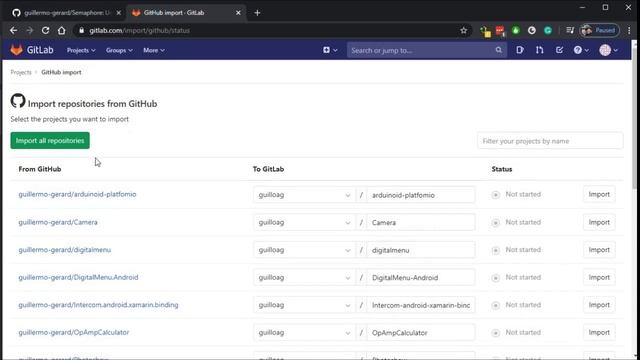Focus the Filter your projects field

tap(550, 141)
